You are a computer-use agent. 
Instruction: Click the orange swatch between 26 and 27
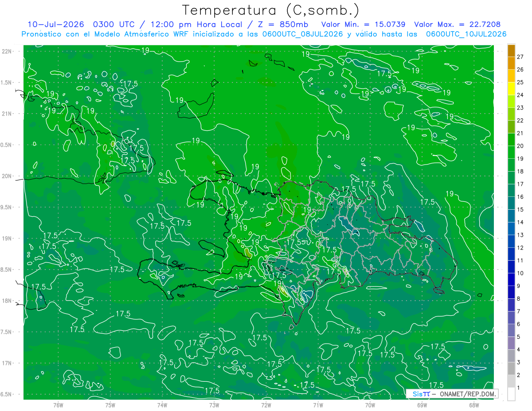point(512,63)
